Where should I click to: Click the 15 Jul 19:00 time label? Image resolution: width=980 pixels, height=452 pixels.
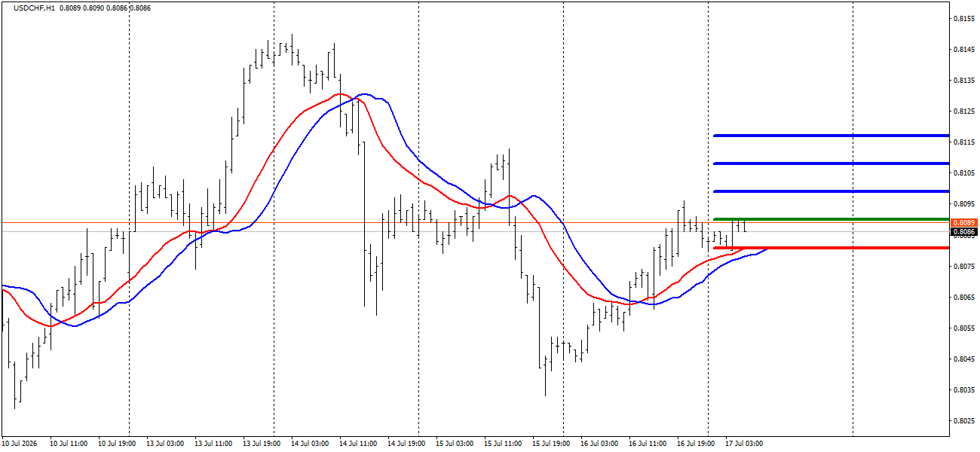click(552, 444)
